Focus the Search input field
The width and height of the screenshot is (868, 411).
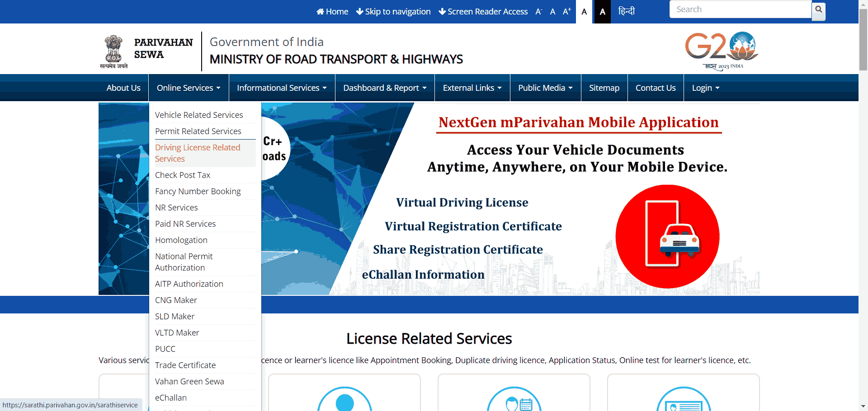click(x=740, y=9)
